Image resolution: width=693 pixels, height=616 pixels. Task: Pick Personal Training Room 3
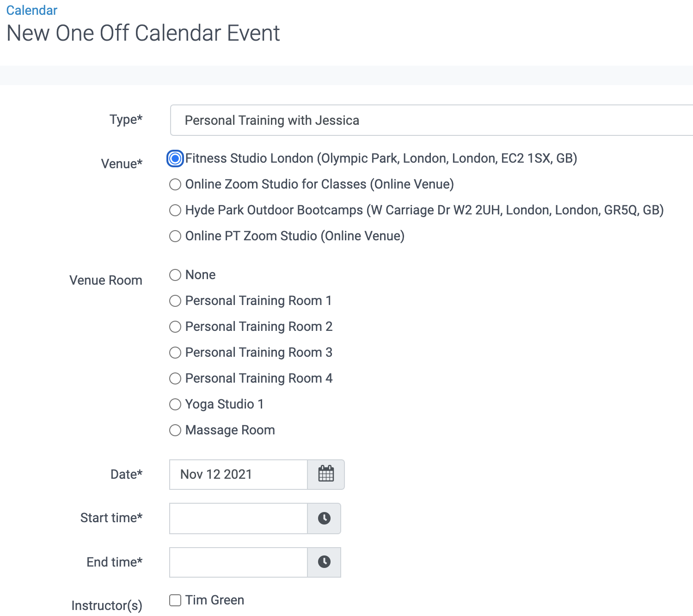(175, 353)
